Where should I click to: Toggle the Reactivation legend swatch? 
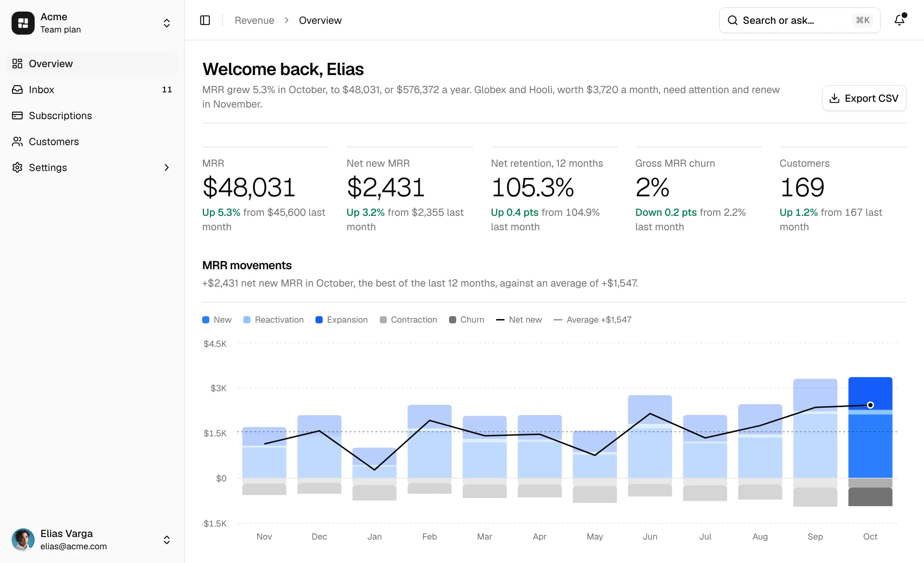click(247, 320)
